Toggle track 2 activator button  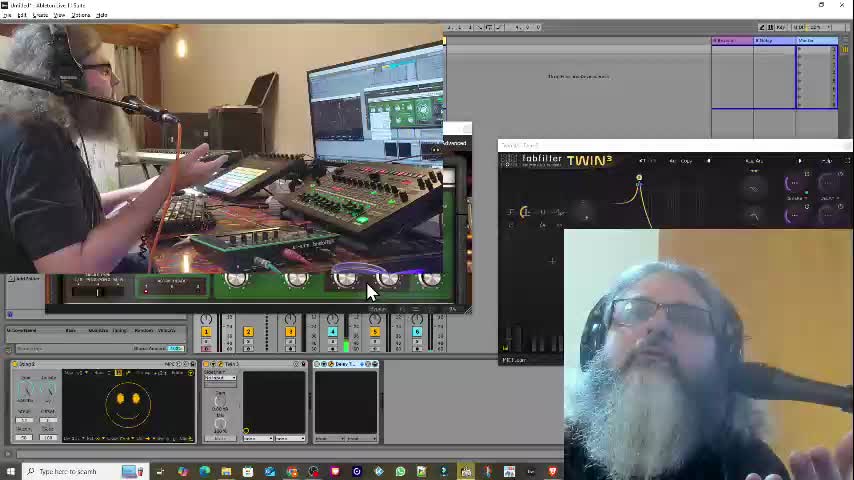click(x=248, y=332)
